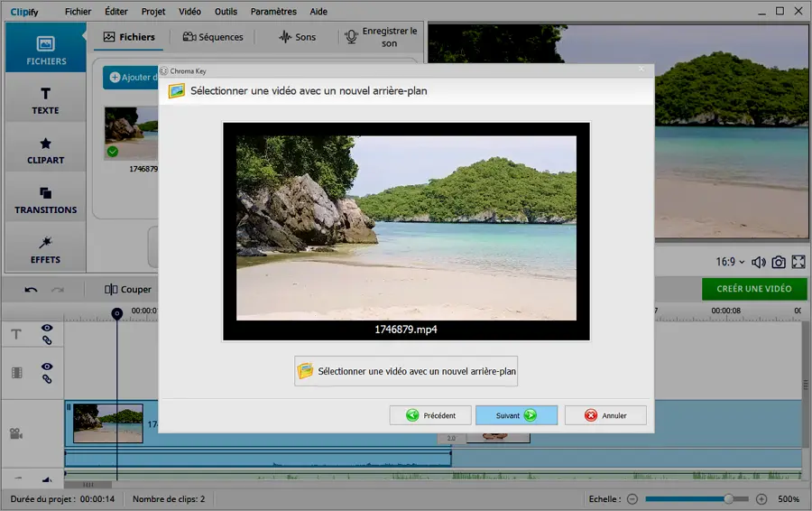Switch to the Séquences tab
The image size is (812, 511).
click(213, 37)
